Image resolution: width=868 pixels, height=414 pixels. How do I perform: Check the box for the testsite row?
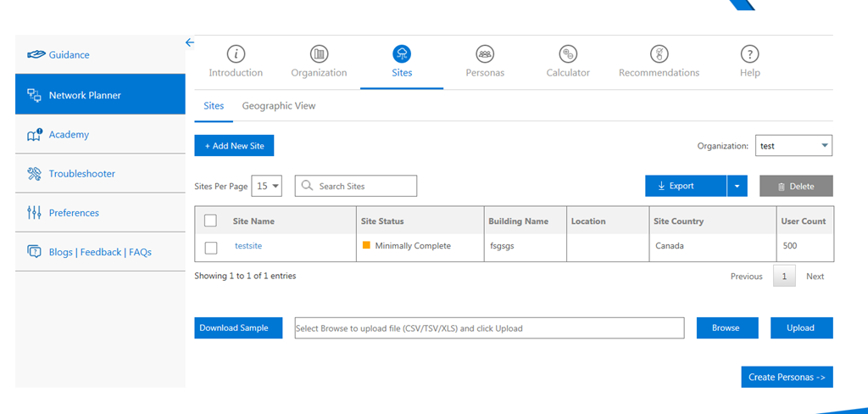click(211, 247)
